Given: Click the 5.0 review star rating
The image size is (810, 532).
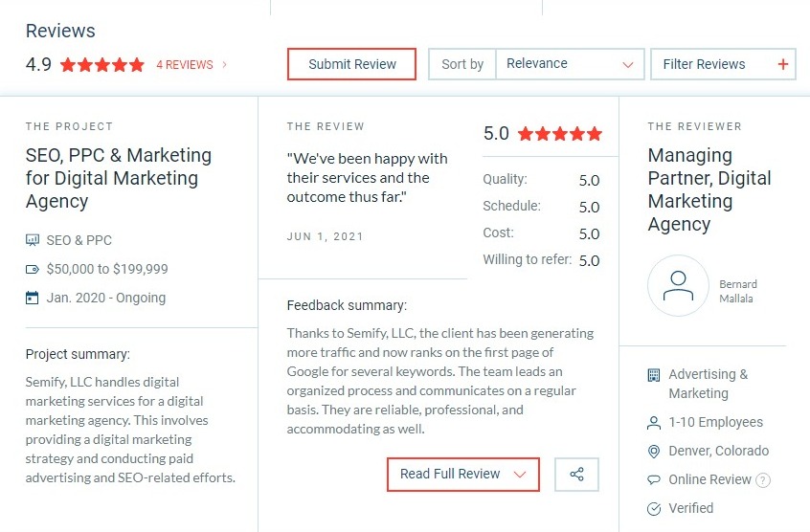Looking at the screenshot, I should click(x=560, y=134).
